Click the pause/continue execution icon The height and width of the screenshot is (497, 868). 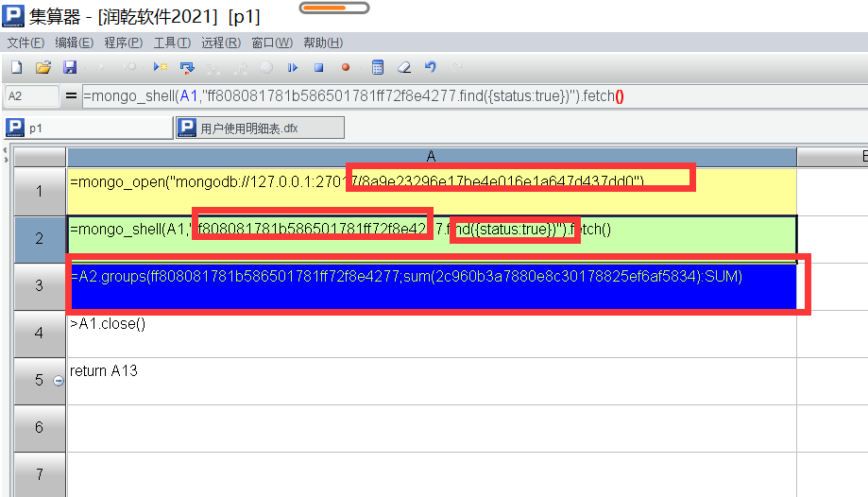(x=292, y=68)
